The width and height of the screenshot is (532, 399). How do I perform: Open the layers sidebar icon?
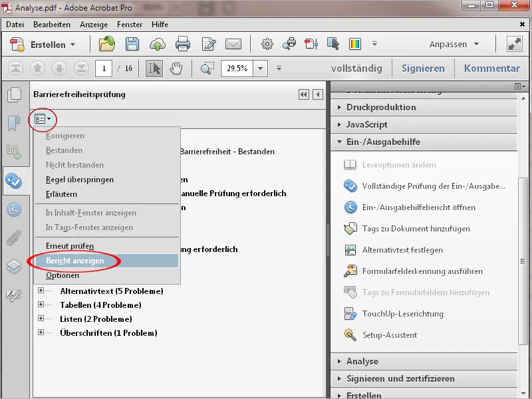(14, 267)
